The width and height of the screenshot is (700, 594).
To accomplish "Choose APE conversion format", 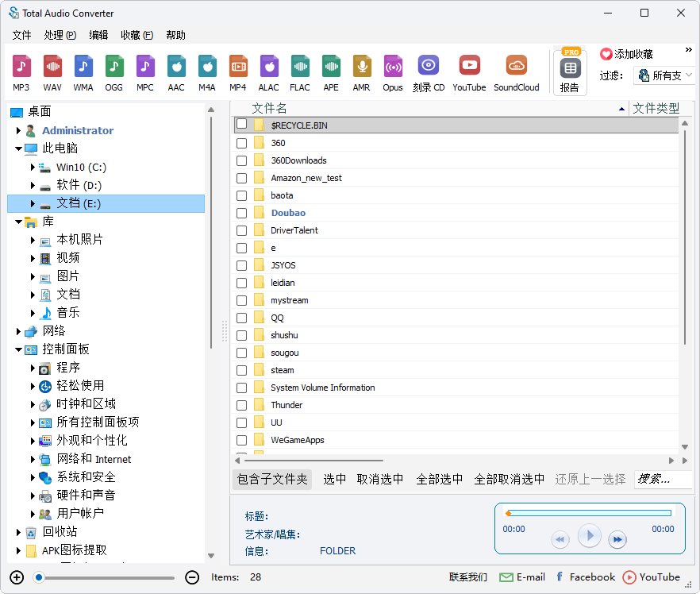I will point(331,73).
